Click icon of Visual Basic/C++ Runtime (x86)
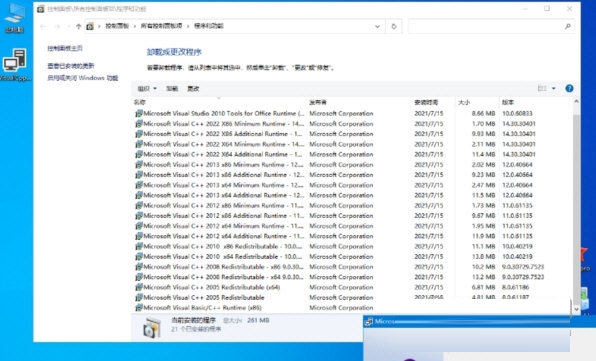This screenshot has height=361, width=596. coord(139,308)
